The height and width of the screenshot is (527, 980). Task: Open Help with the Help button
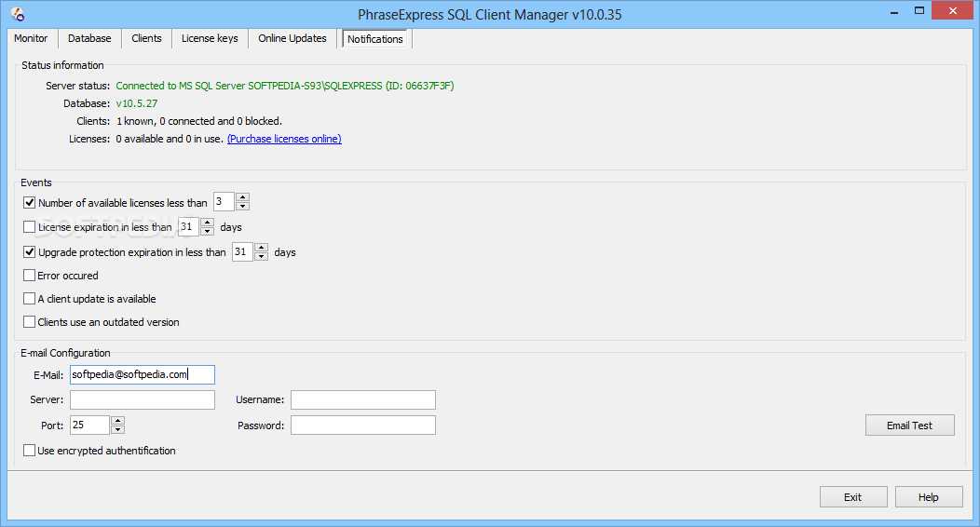(x=929, y=497)
